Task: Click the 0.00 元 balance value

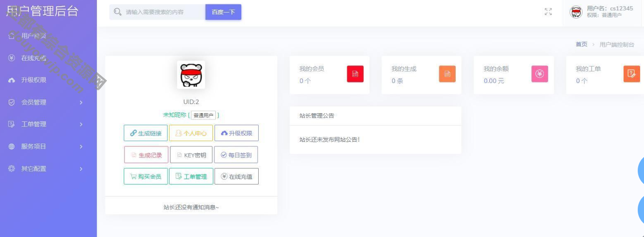Action: click(494, 81)
